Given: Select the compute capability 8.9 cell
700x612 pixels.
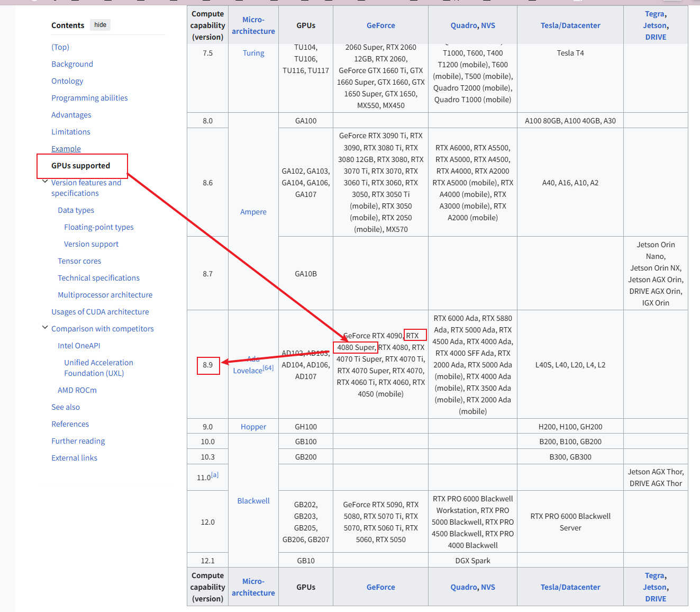Looking at the screenshot, I should pyautogui.click(x=208, y=365).
